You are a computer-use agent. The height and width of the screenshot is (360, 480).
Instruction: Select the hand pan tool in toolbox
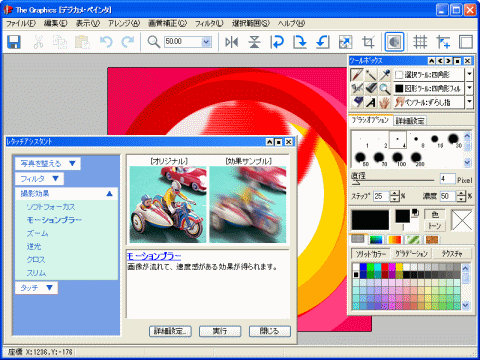point(384,102)
